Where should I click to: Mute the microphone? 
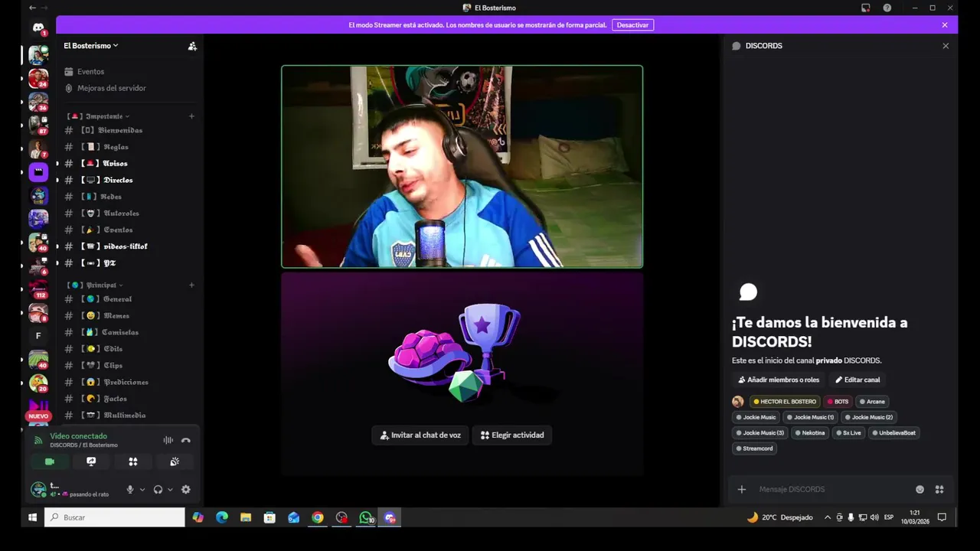coord(130,490)
